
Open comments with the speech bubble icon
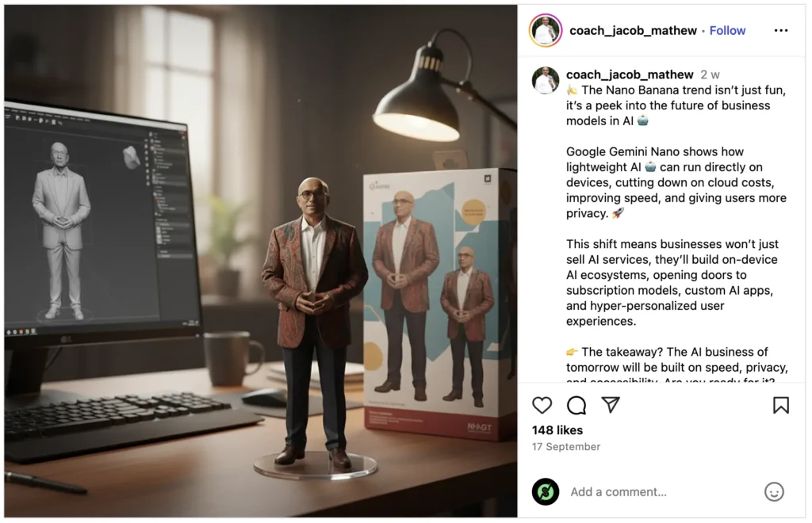[576, 405]
